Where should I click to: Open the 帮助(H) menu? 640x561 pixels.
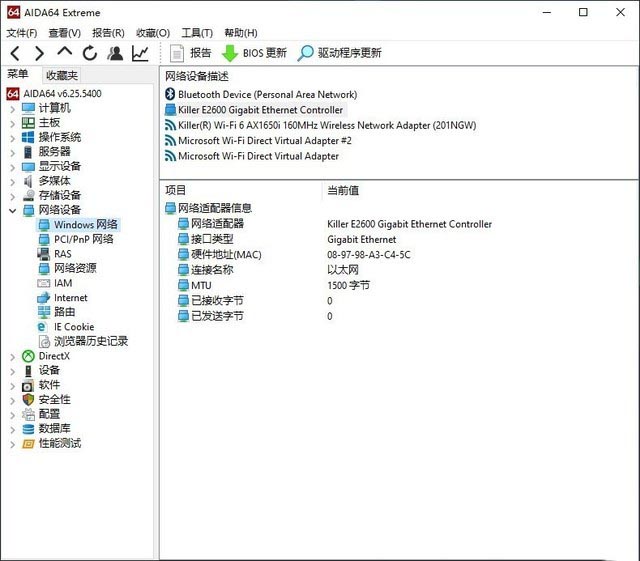pos(241,33)
